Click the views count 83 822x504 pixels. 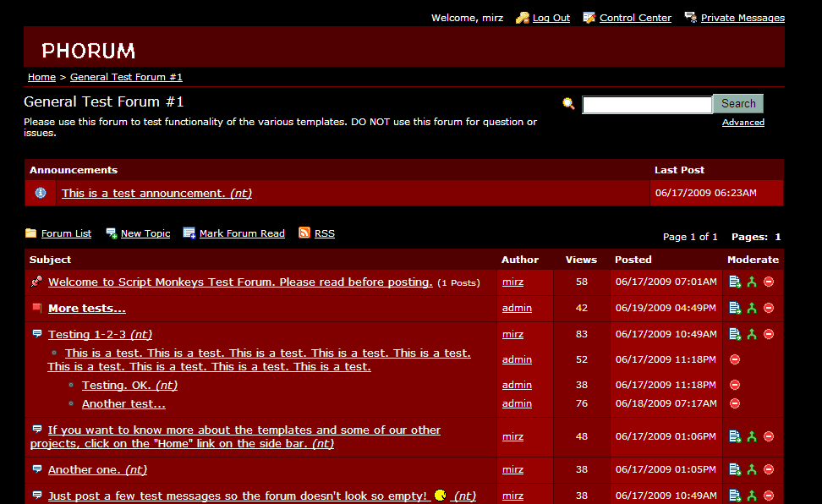tap(581, 334)
